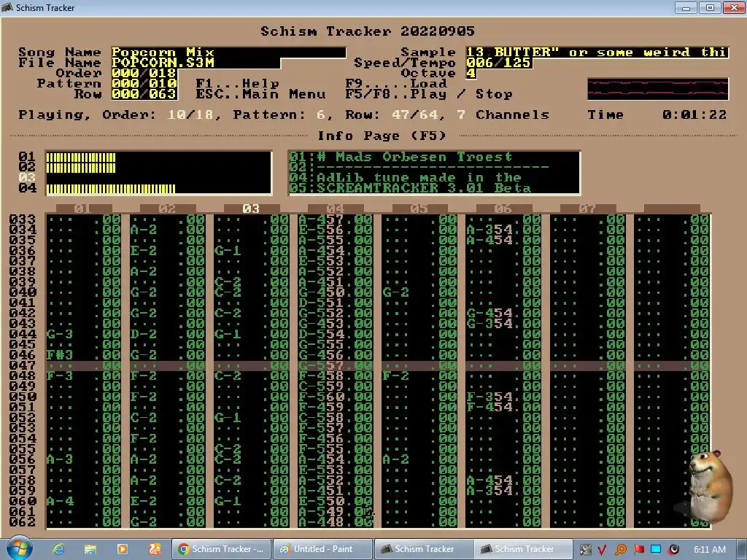Edit the File Name field POPCORN.S3M
Image resolution: width=747 pixels, height=560 pixels.
click(196, 63)
